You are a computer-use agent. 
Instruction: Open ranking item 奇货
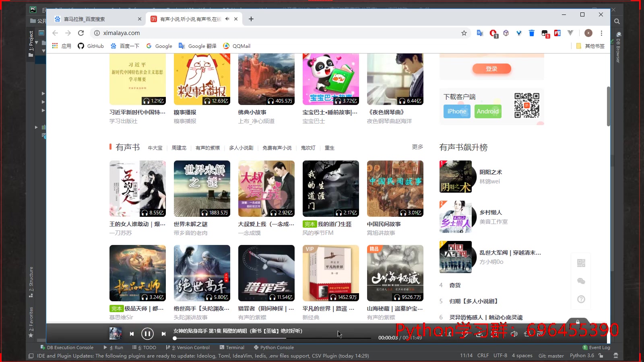click(455, 285)
